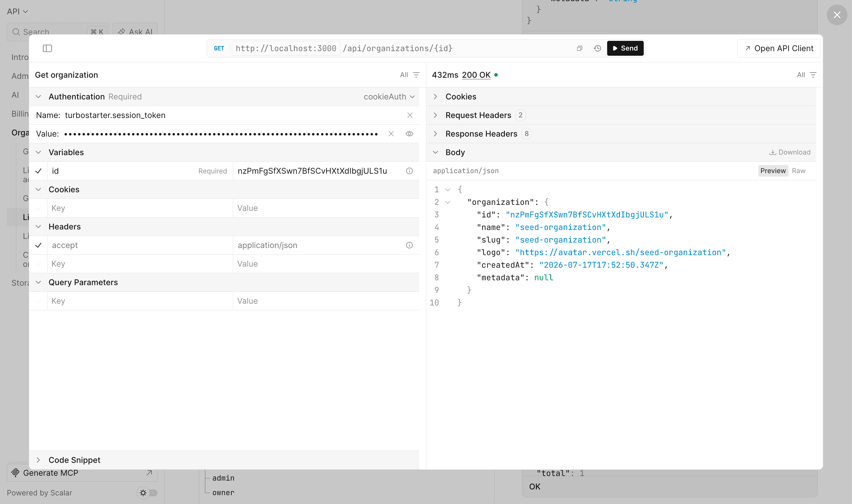
Task: Fold JSON line 1 root object
Action: pos(448,190)
